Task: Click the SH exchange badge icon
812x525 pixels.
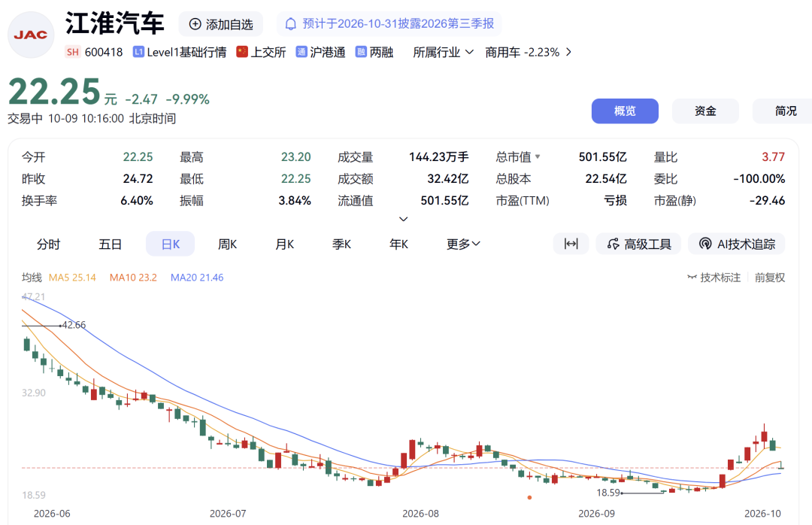Action: [x=72, y=52]
